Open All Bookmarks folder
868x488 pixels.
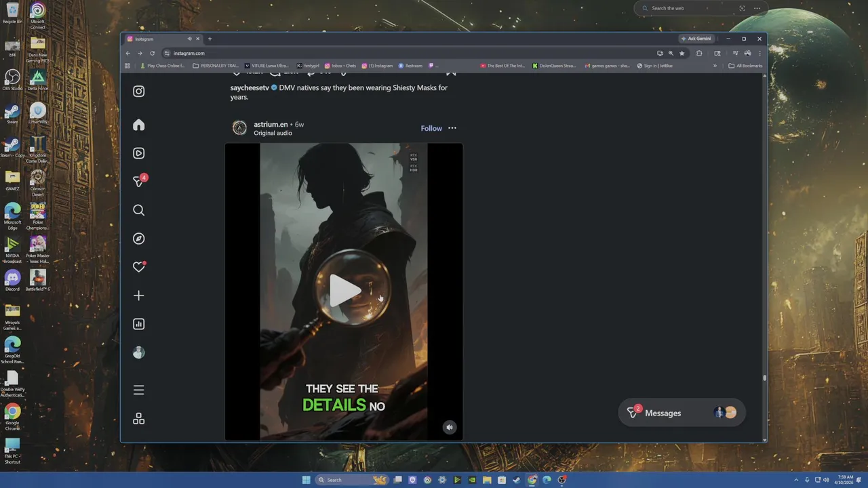(745, 66)
